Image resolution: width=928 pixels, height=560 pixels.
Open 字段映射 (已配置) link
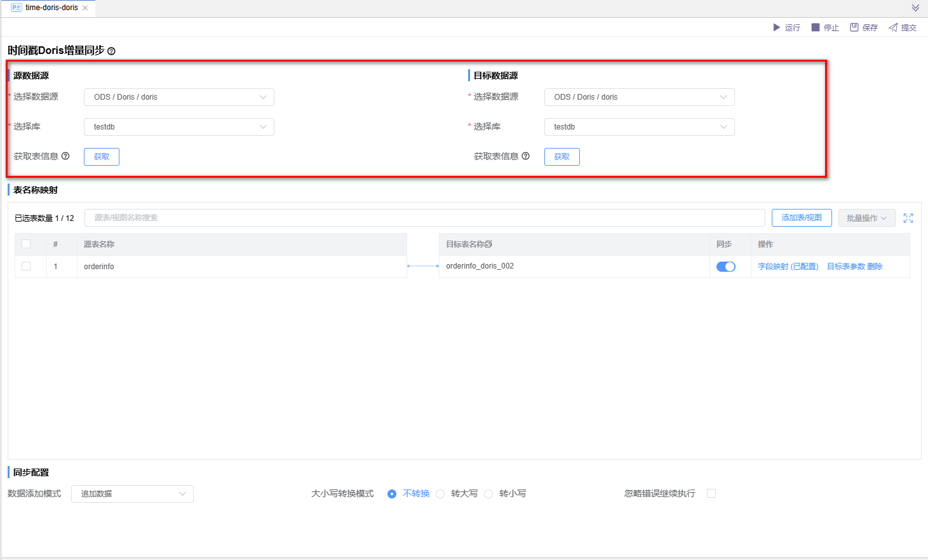coord(788,267)
